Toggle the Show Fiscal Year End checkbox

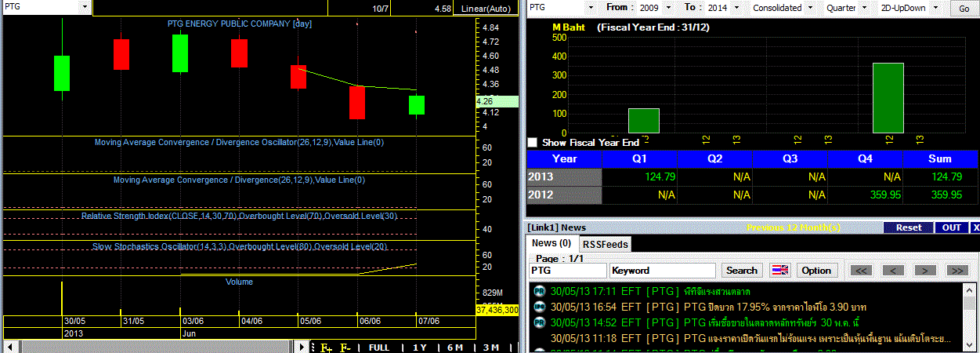pyautogui.click(x=533, y=143)
